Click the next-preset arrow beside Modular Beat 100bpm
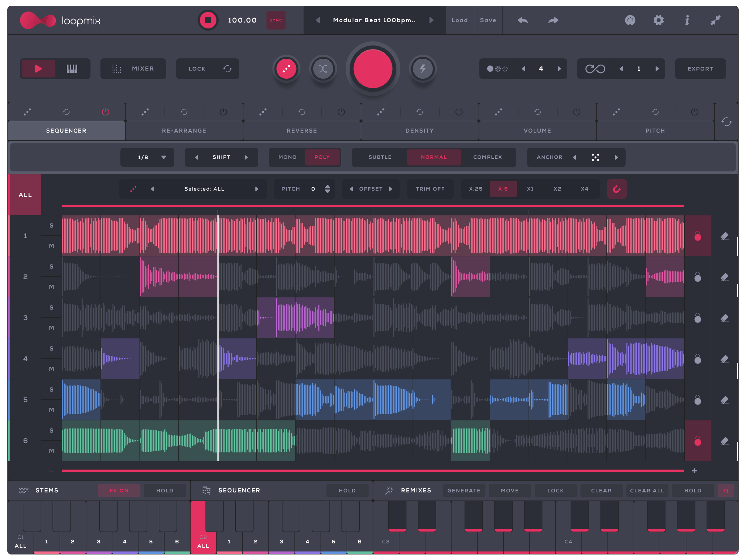This screenshot has height=560, width=746. (x=432, y=20)
